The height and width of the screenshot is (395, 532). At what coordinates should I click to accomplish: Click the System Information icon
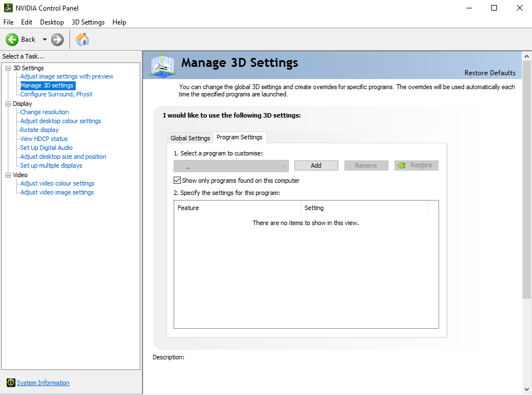pyautogui.click(x=11, y=383)
